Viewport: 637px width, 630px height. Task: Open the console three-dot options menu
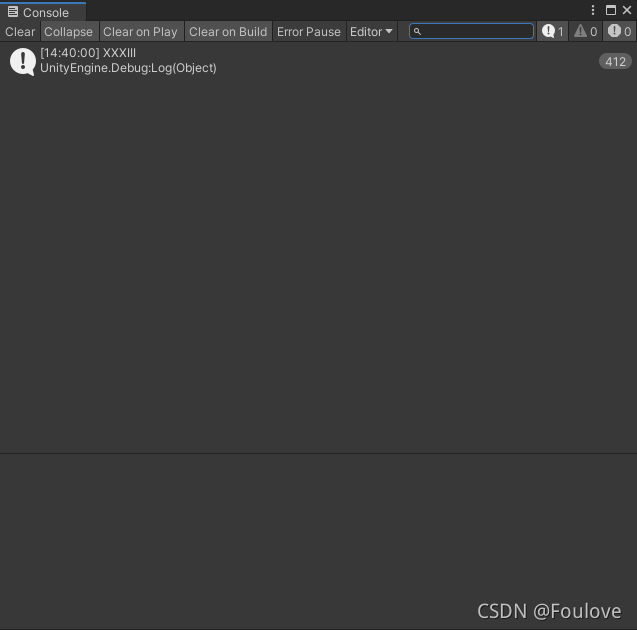click(593, 10)
